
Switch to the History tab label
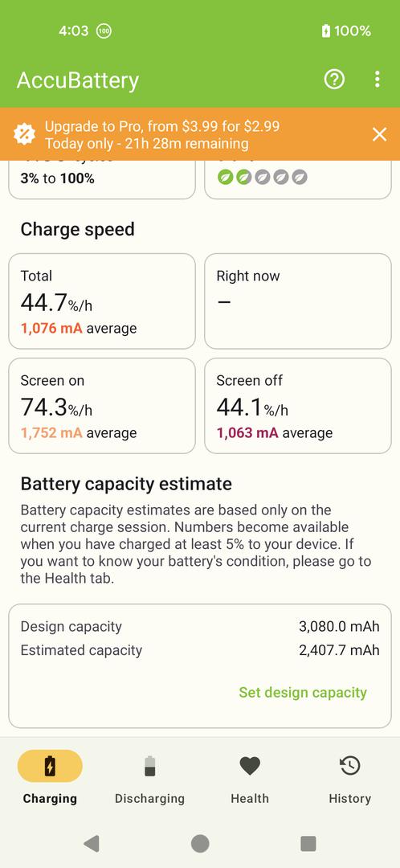[349, 798]
